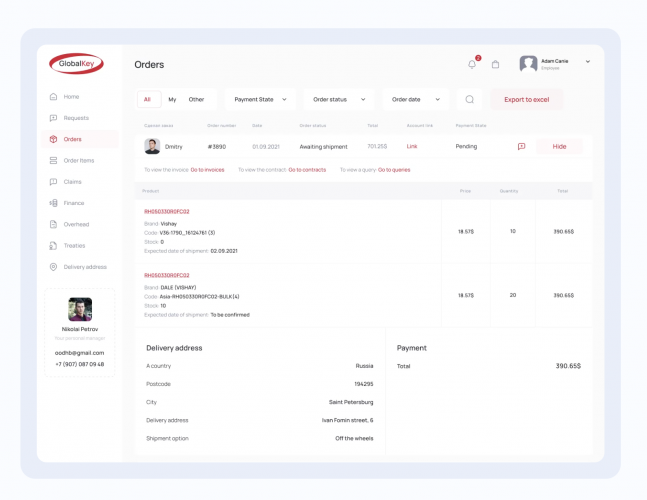
Task: Follow the Go to contracts link
Action: point(307,170)
